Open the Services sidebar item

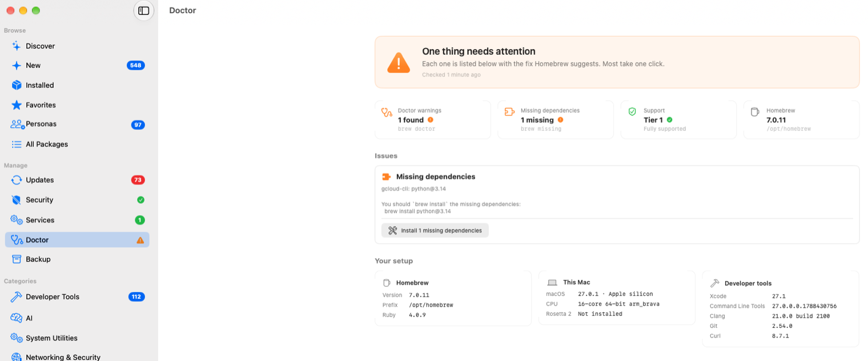77,220
